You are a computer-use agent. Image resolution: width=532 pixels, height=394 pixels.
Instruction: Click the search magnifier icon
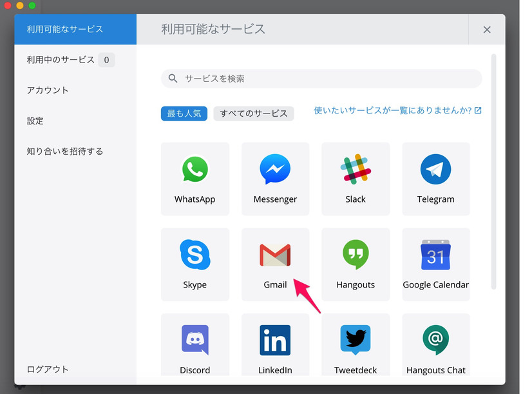pyautogui.click(x=173, y=79)
